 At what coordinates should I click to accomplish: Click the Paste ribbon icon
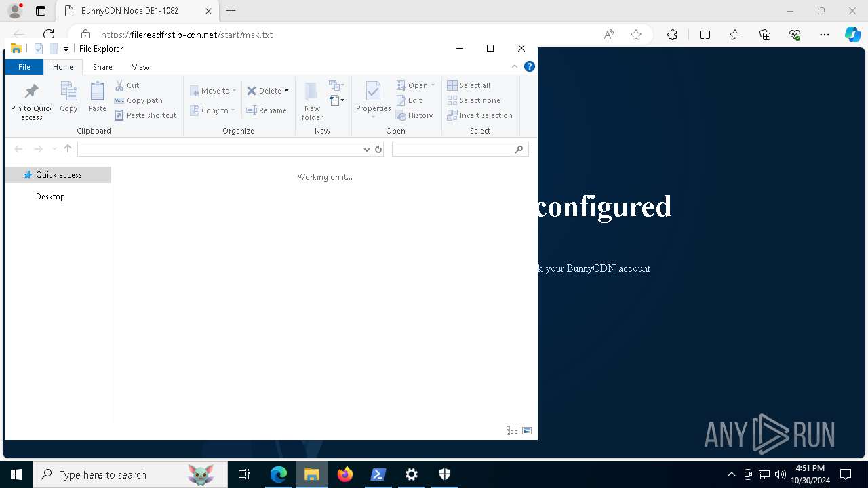click(97, 97)
